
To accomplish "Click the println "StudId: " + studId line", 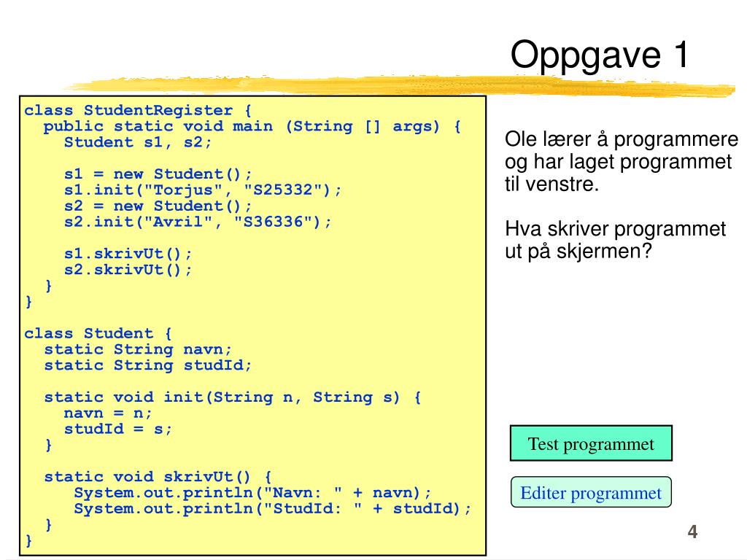I will [273, 509].
